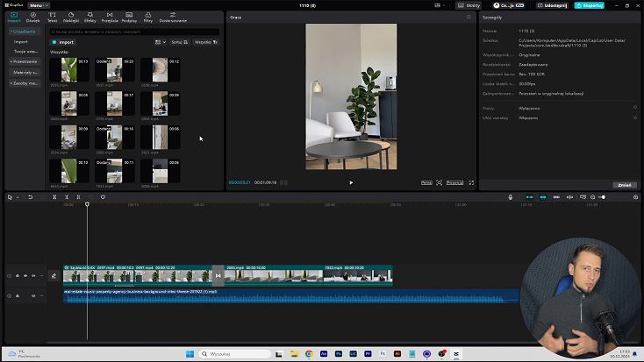This screenshot has height=362, width=644.
Task: Open the Sortuj sorting dropdown
Action: pyautogui.click(x=178, y=41)
